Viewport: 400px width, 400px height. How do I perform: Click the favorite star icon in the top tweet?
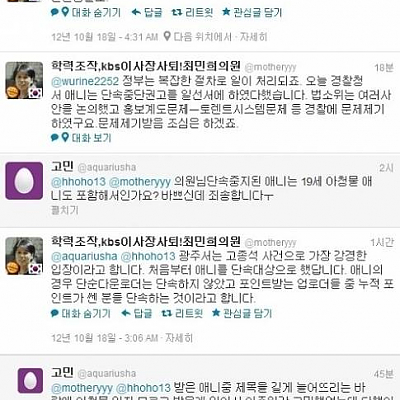point(226,12)
